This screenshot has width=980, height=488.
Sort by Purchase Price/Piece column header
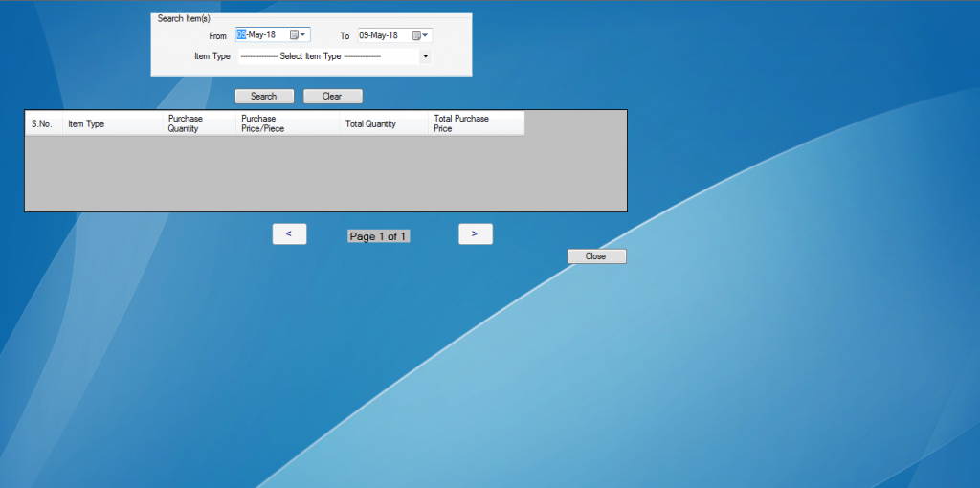click(287, 123)
